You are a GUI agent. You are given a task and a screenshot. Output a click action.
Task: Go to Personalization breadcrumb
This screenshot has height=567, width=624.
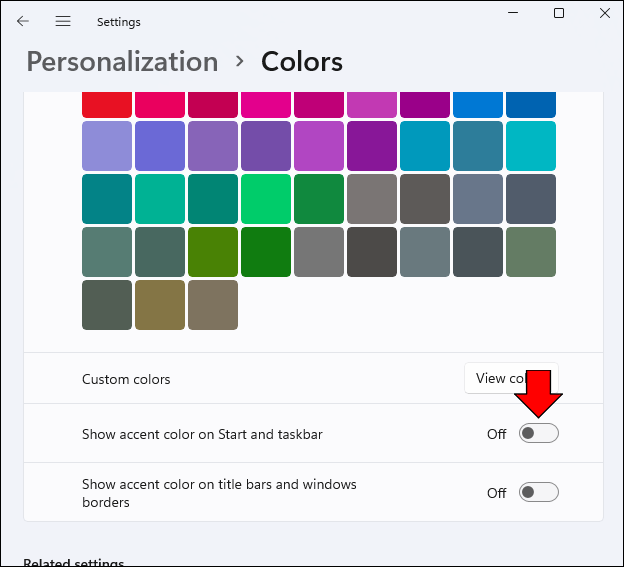coord(122,62)
